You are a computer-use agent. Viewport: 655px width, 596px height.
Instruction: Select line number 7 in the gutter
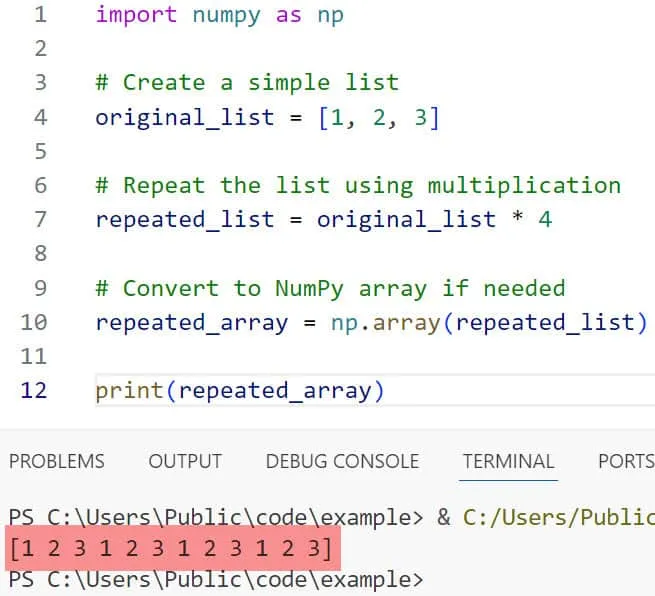pos(39,219)
